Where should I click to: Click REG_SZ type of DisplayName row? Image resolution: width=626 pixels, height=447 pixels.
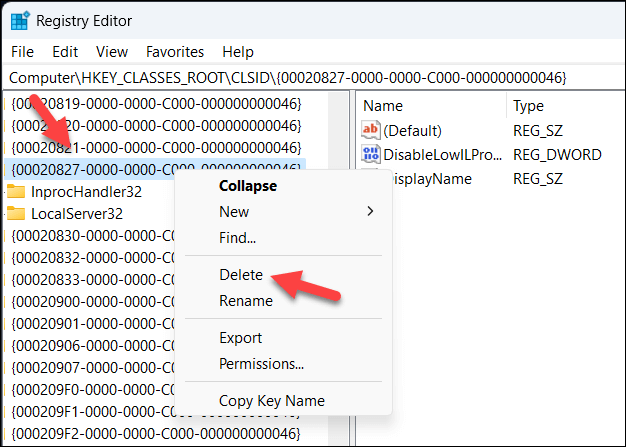[x=538, y=179]
